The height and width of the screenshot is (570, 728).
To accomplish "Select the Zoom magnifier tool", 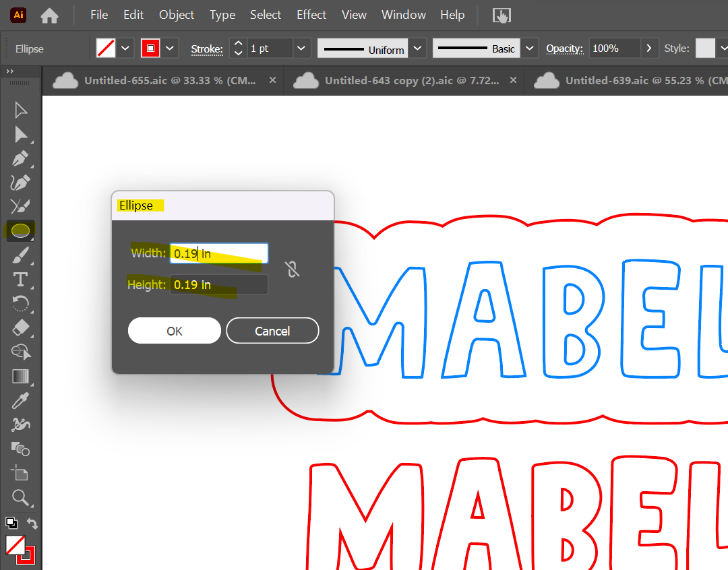I will [21, 498].
